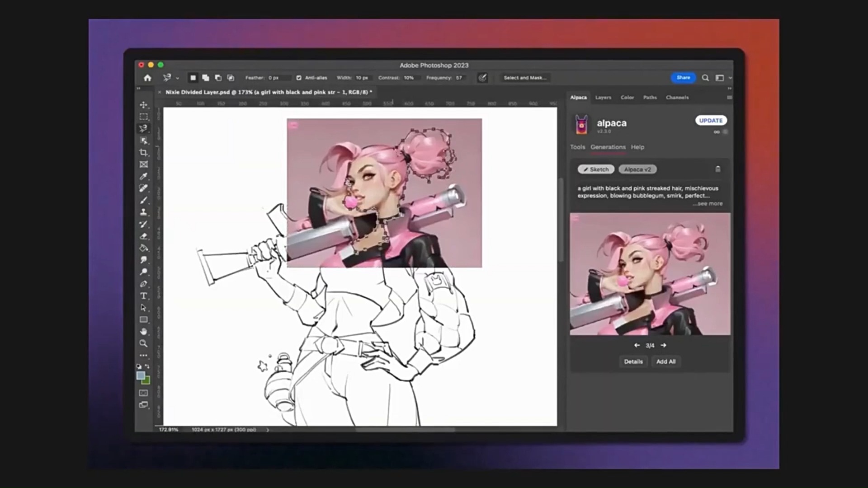
Task: Select the Eyedropper tool
Action: tap(144, 176)
